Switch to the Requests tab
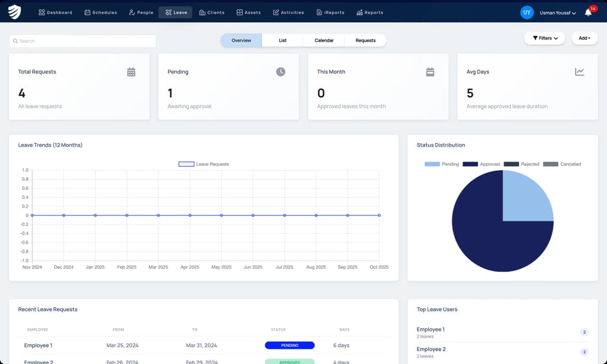The image size is (607, 364). [365, 40]
